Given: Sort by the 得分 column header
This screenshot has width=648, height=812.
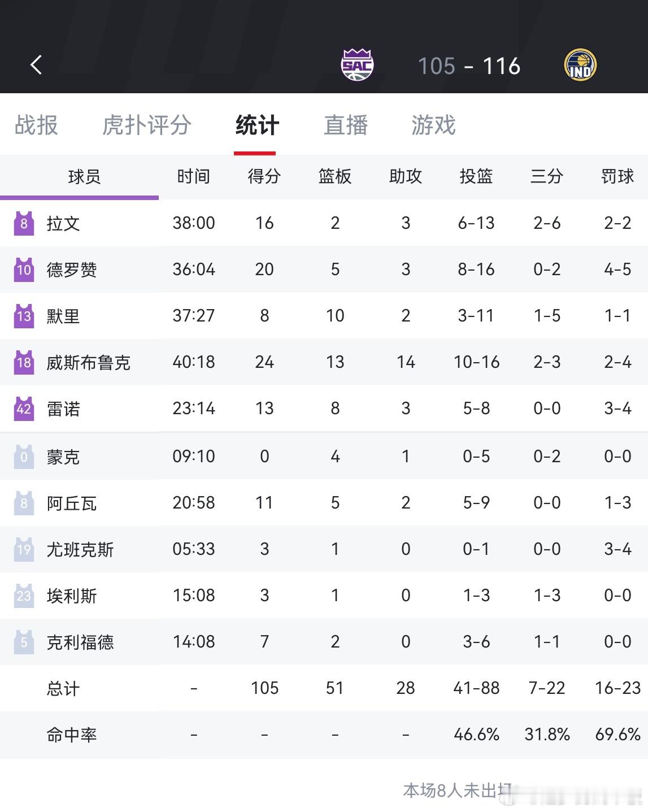Looking at the screenshot, I should coord(264,176).
